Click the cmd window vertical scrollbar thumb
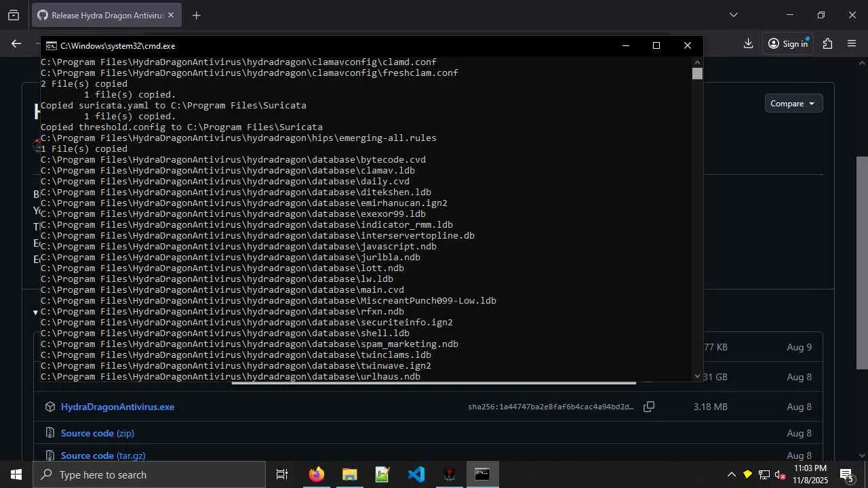 [697, 73]
